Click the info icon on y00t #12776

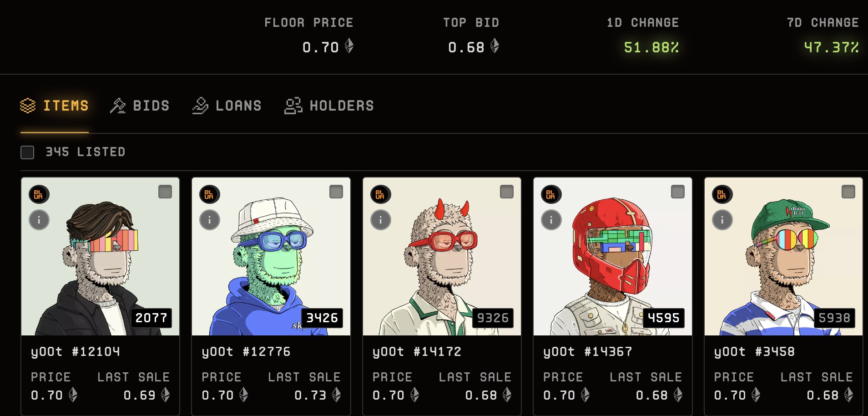210,220
